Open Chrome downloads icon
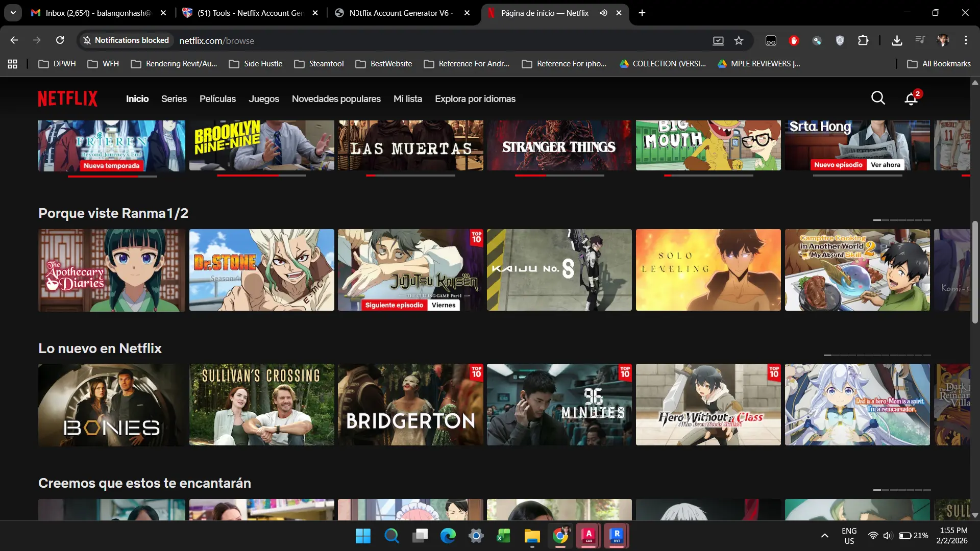This screenshot has width=980, height=551. click(897, 40)
